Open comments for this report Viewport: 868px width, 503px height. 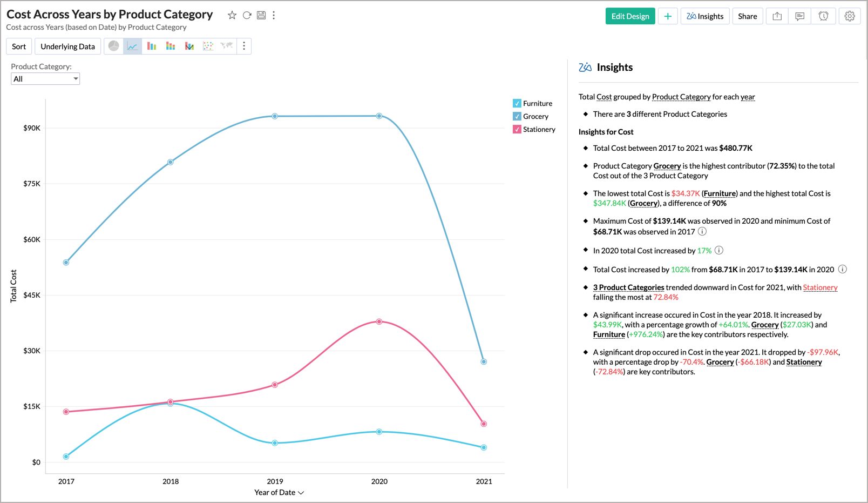[x=799, y=16]
